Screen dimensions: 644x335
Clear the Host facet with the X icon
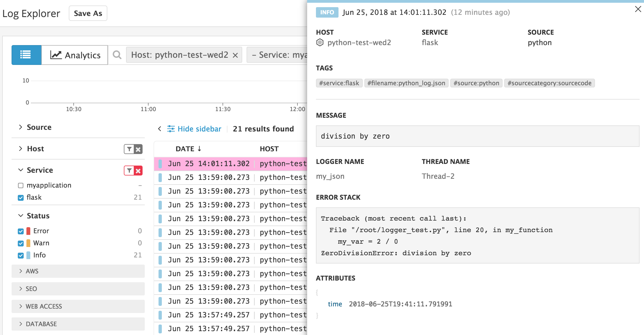click(138, 149)
